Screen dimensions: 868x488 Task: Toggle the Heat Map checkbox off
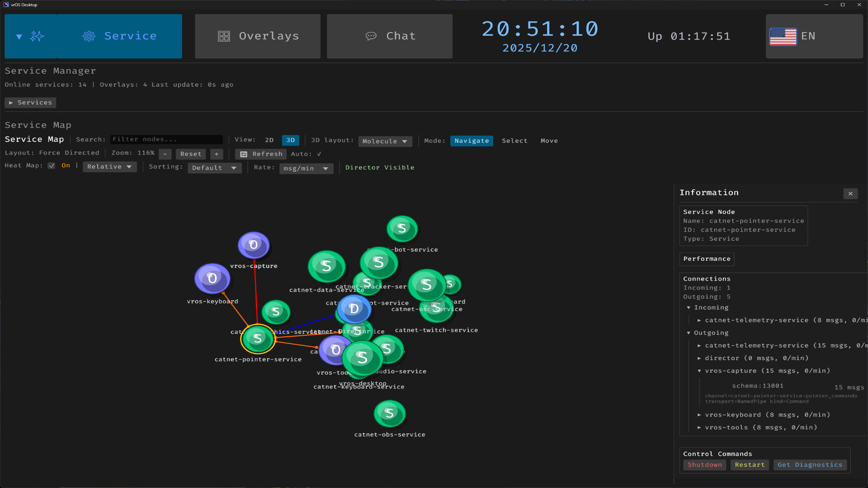[x=51, y=165]
